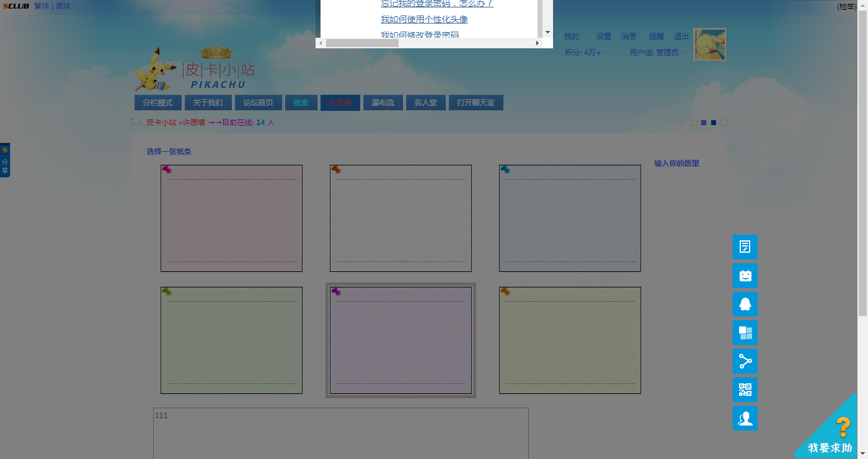Expand the 我的 dropdown menu
This screenshot has height=459, width=868.
574,37
